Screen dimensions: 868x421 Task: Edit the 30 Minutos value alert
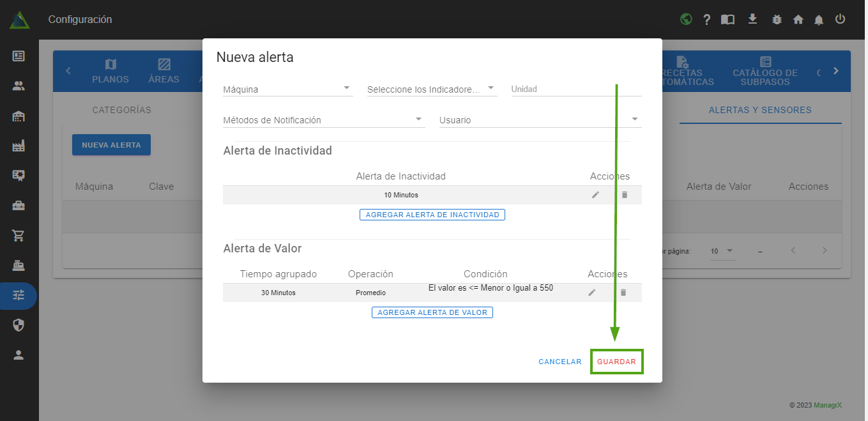pos(592,293)
